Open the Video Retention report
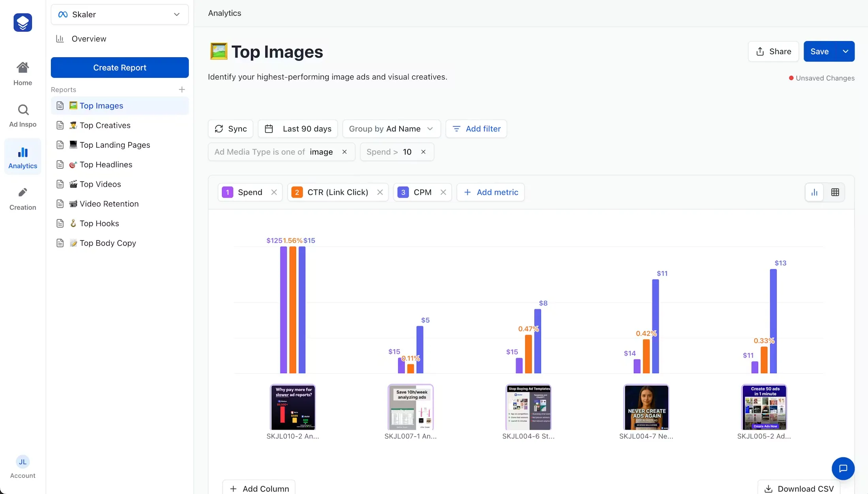This screenshot has height=494, width=868. [x=109, y=204]
